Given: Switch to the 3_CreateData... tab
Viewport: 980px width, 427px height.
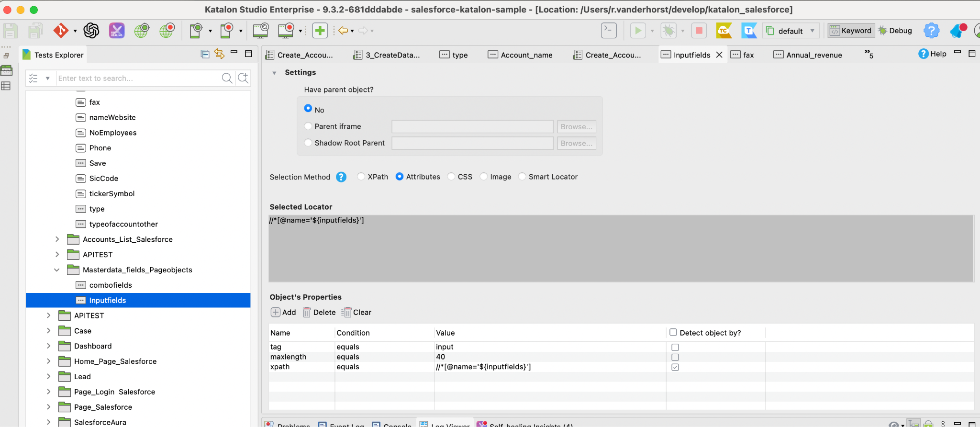Looking at the screenshot, I should (x=387, y=55).
